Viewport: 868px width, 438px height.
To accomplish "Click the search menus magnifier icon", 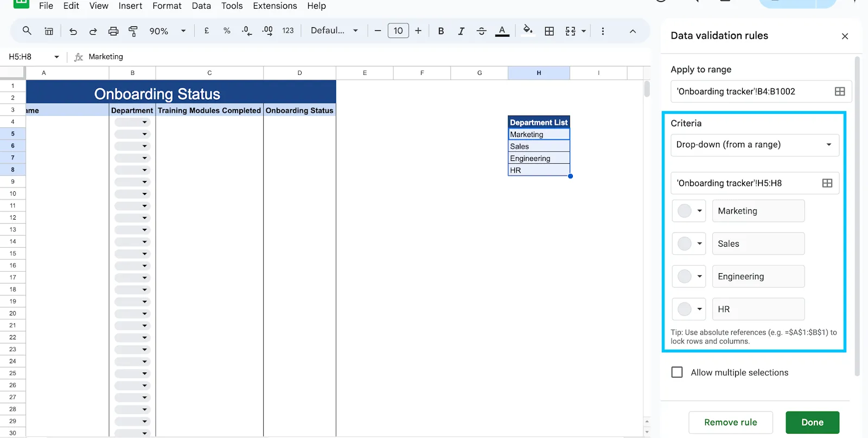I will 27,31.
